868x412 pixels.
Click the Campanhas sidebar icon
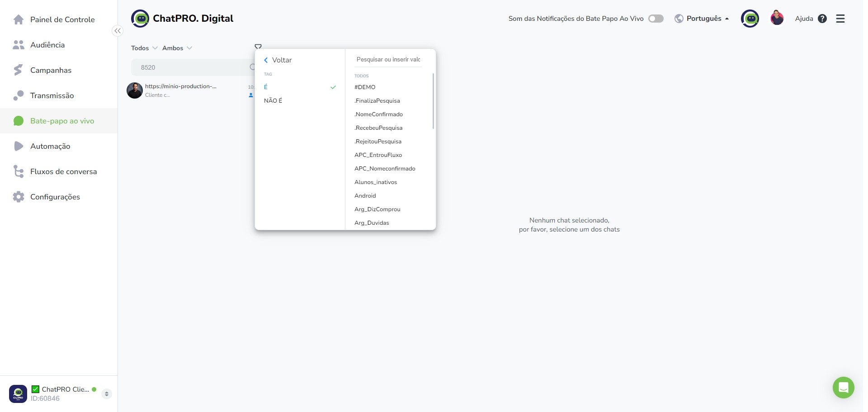(19, 70)
